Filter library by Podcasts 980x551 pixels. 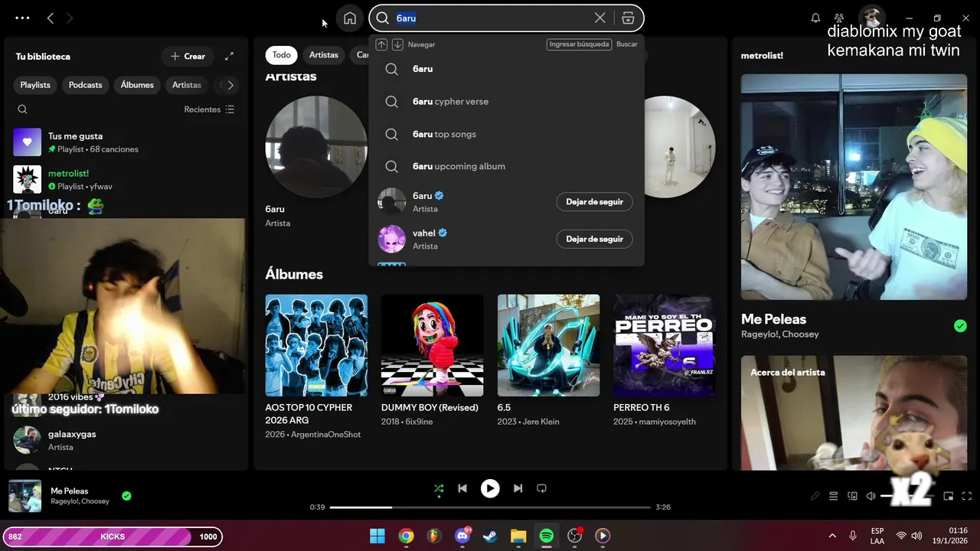pos(85,85)
